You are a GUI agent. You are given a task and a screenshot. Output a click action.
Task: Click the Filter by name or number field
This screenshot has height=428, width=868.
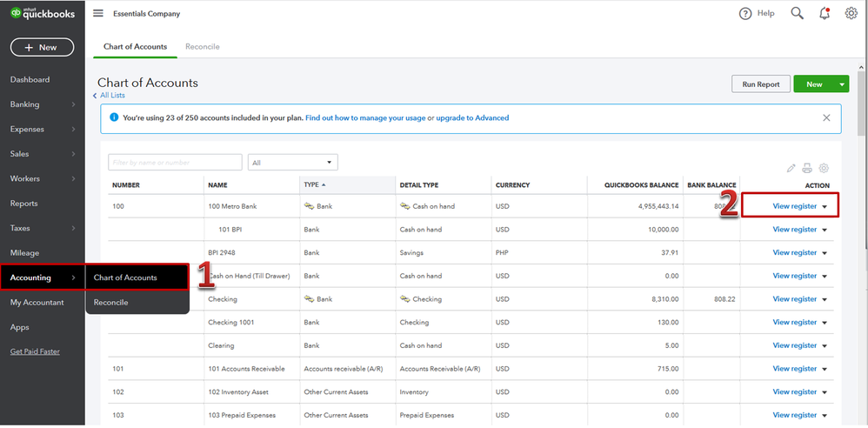pos(175,162)
